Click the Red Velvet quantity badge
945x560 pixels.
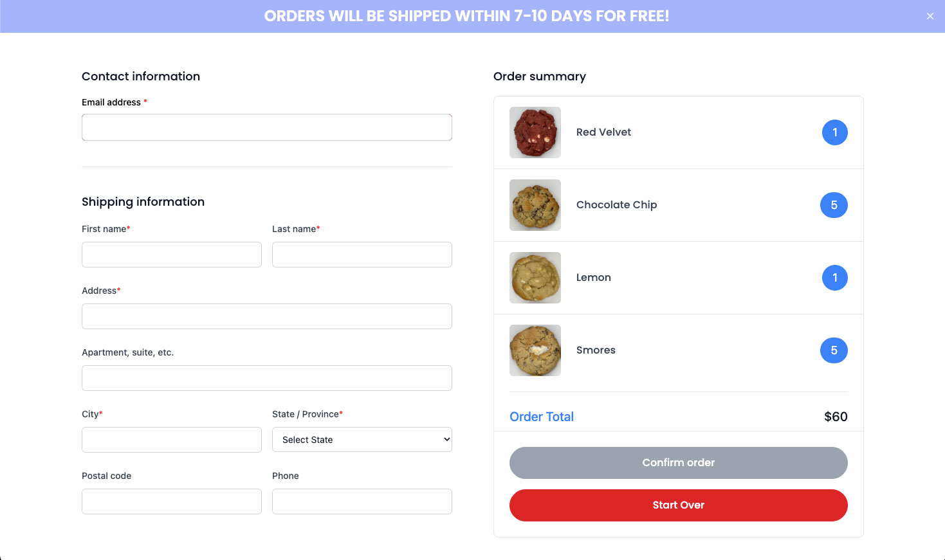(834, 132)
